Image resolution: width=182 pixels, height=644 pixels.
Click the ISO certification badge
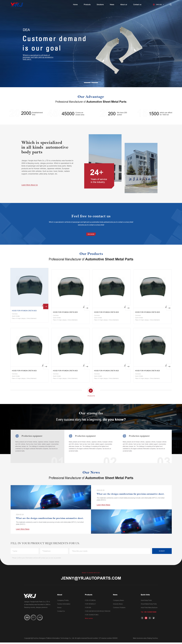click(27, 617)
